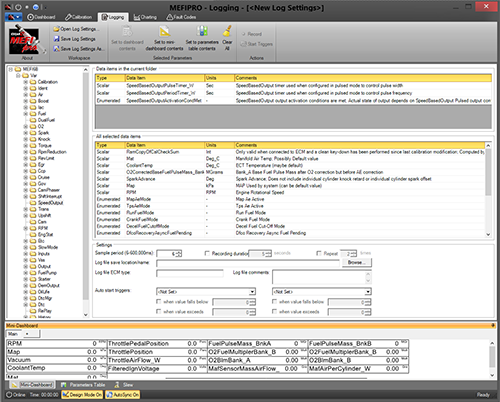Image resolution: width=500 pixels, height=402 pixels.
Task: Click the Mini-Dashboard vertical scrollbar
Action: pyautogui.click(x=492, y=359)
